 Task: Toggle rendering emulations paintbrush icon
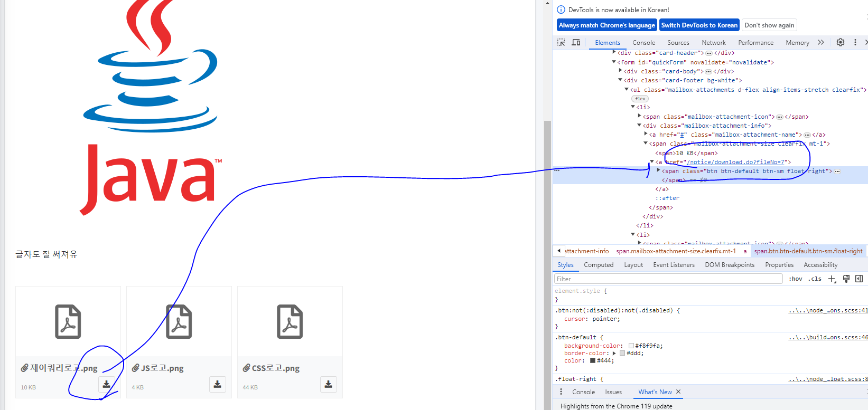click(x=846, y=279)
